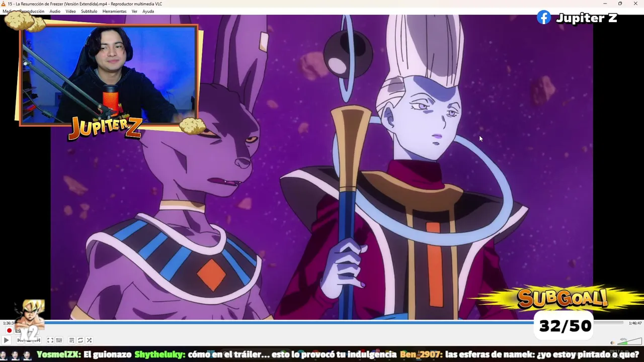This screenshot has height=362, width=644.
Task: Minimize the VLC window
Action: (x=605, y=4)
